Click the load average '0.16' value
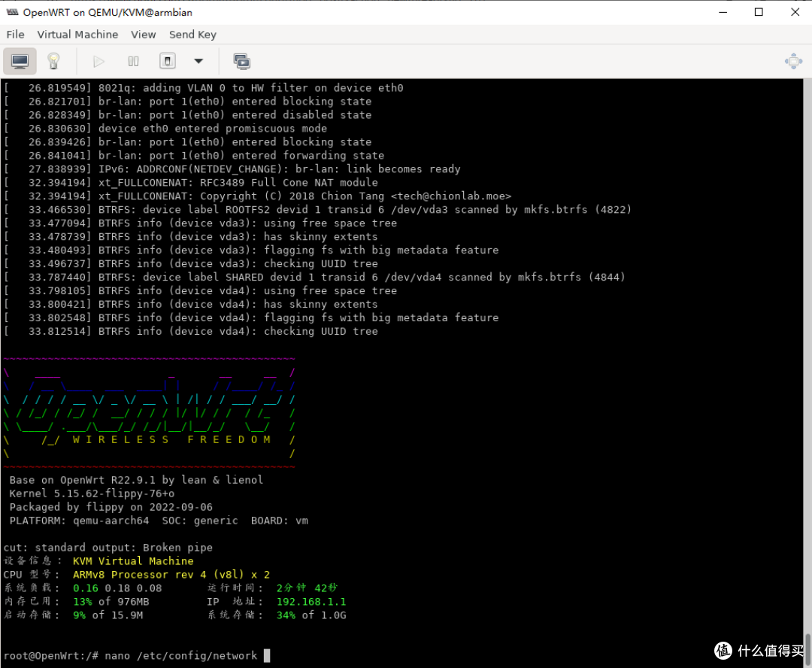The width and height of the screenshot is (812, 668). (86, 588)
